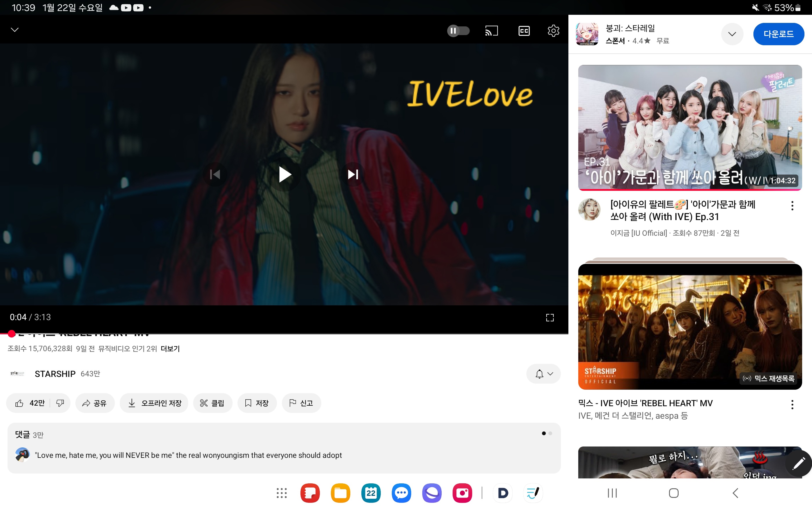Minimize the player with top-left chevron
The height and width of the screenshot is (508, 812).
[x=15, y=30]
